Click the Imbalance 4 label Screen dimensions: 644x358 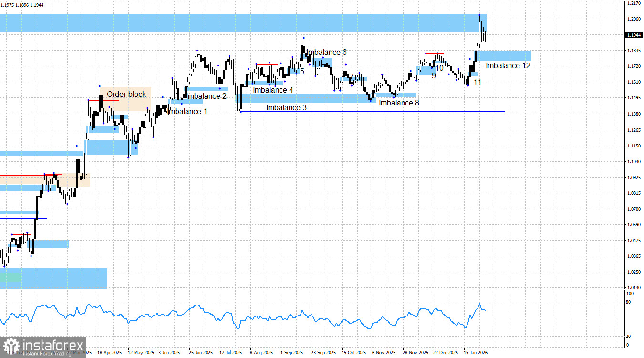click(x=273, y=90)
